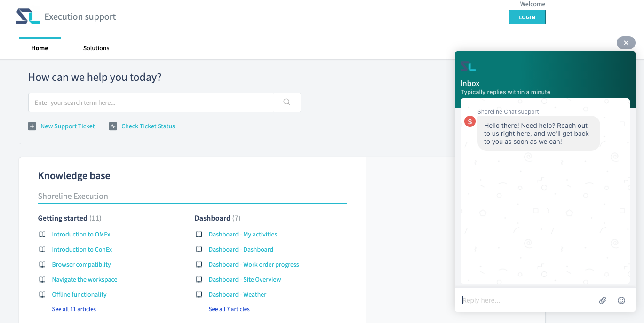Click book icon next to Dashboard - My activities
Screen dimensions: 644x323
(199, 234)
